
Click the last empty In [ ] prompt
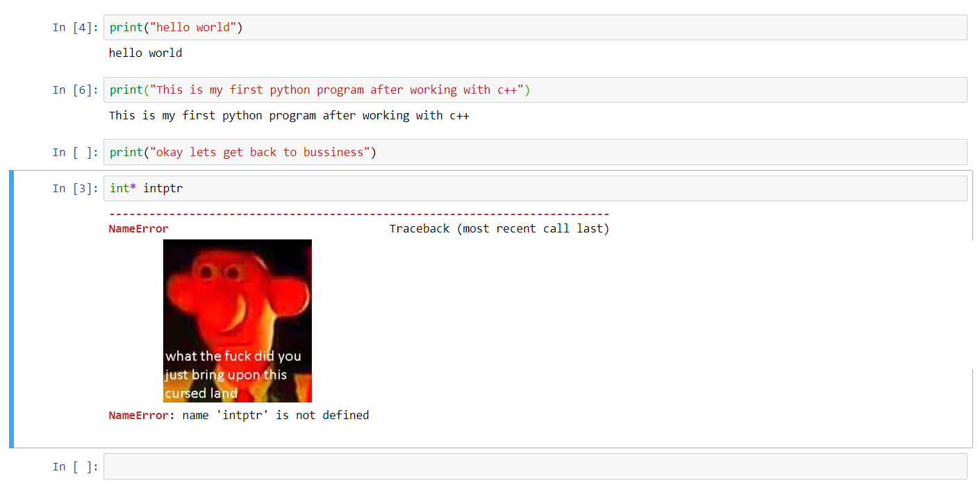[x=76, y=466]
